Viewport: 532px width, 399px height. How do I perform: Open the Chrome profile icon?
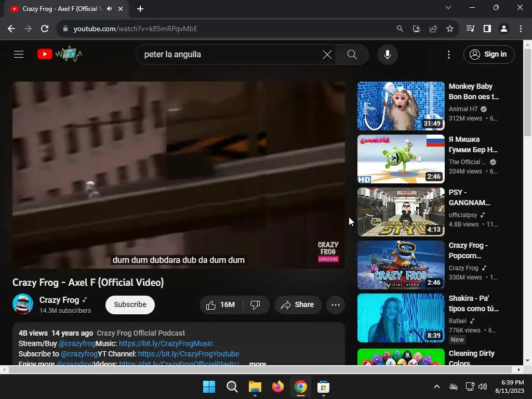tap(504, 29)
